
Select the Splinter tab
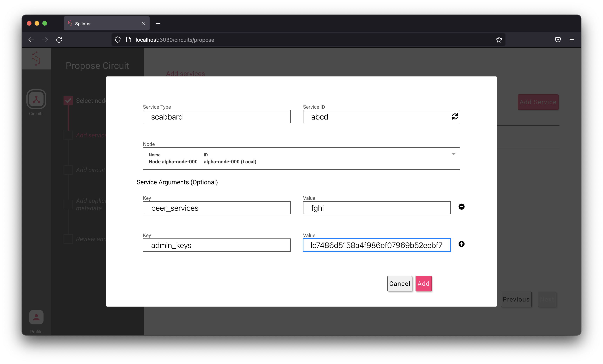[x=106, y=23]
